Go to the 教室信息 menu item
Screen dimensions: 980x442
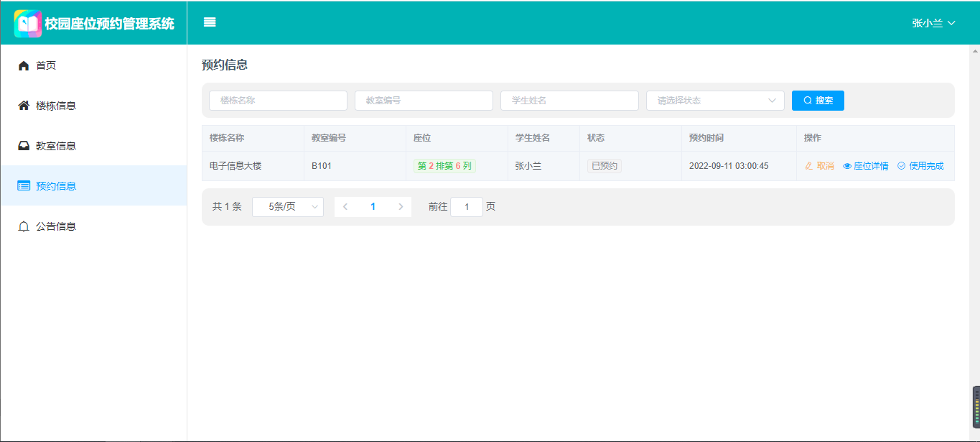[56, 146]
